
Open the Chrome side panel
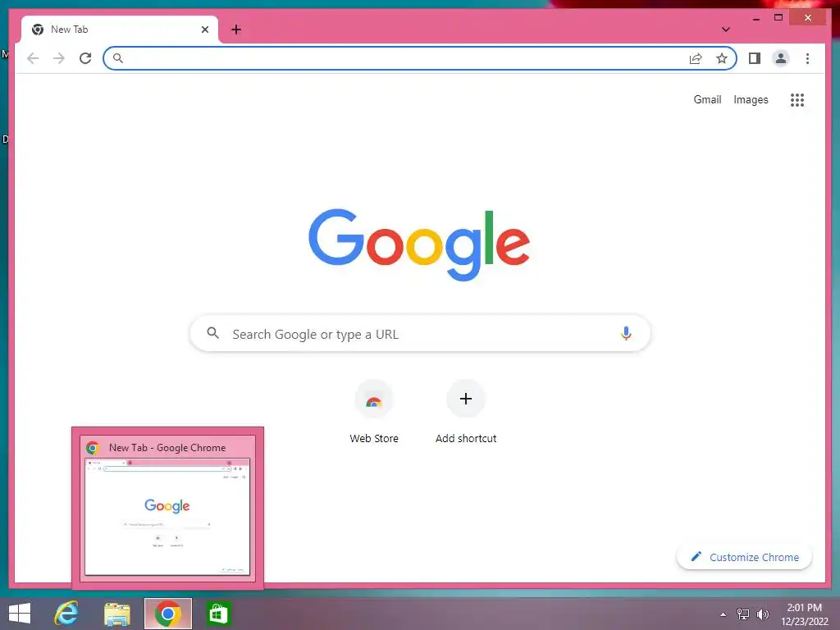(755, 58)
